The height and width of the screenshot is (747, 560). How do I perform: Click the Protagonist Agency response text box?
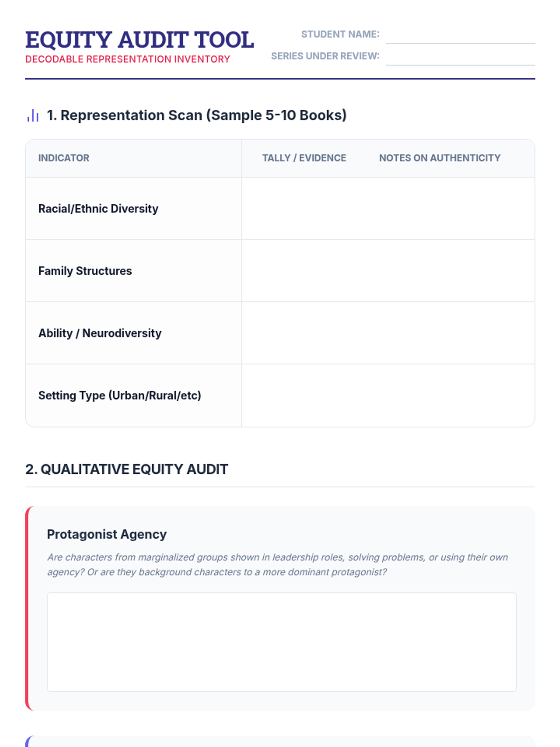click(282, 642)
